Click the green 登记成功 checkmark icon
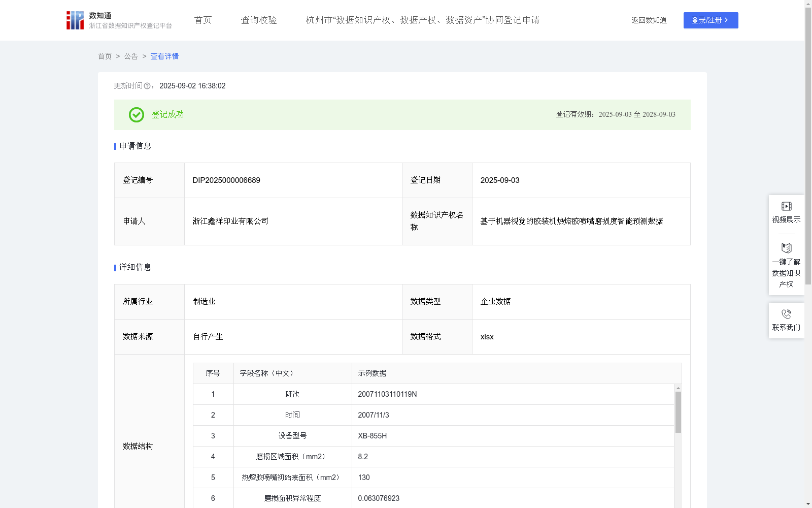This screenshot has width=812, height=508. click(137, 115)
